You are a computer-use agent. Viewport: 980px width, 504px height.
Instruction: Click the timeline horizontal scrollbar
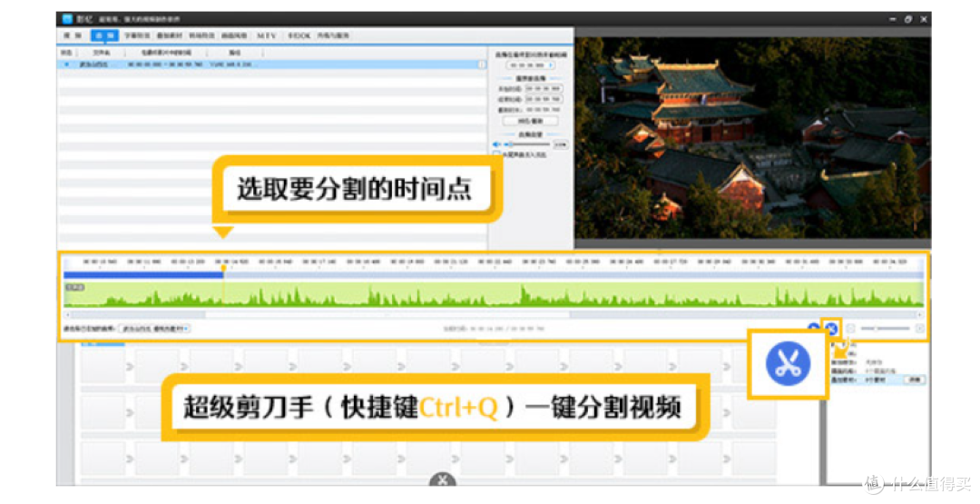pyautogui.click(x=494, y=314)
